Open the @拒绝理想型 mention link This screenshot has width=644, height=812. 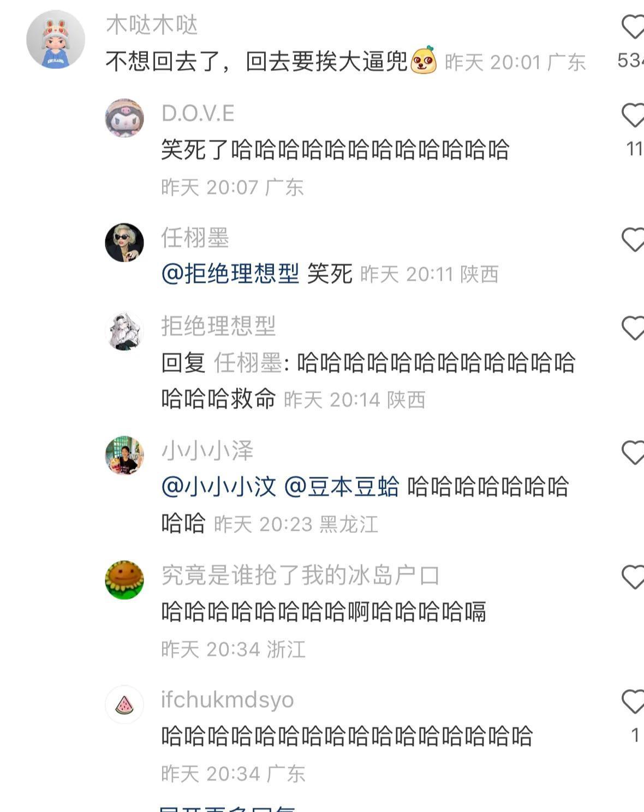click(x=230, y=274)
